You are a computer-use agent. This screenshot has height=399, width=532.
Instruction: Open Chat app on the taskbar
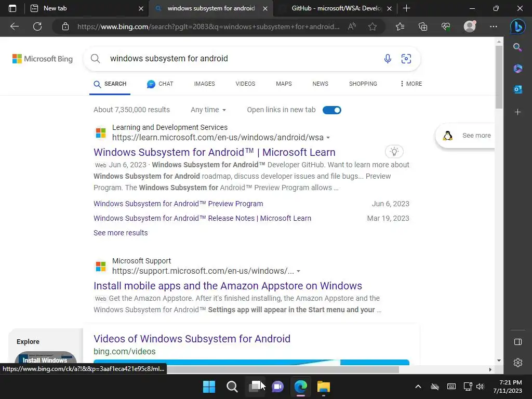(277, 387)
